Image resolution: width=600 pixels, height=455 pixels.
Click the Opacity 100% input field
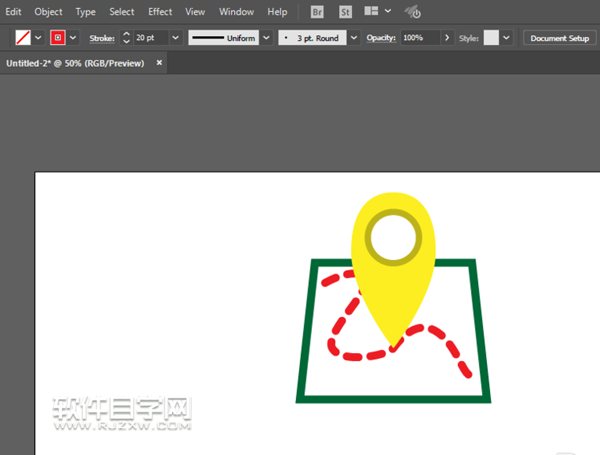[417, 37]
